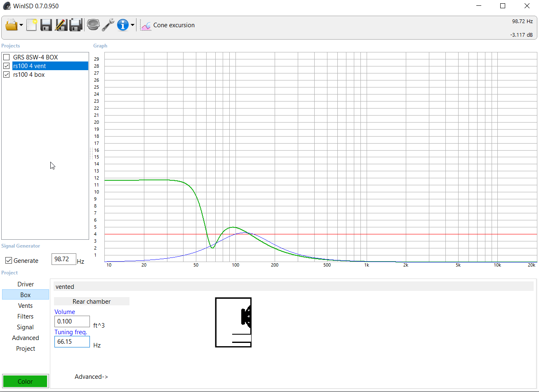Click the Hz tuning unit label
The image size is (539, 392).
pos(97,345)
